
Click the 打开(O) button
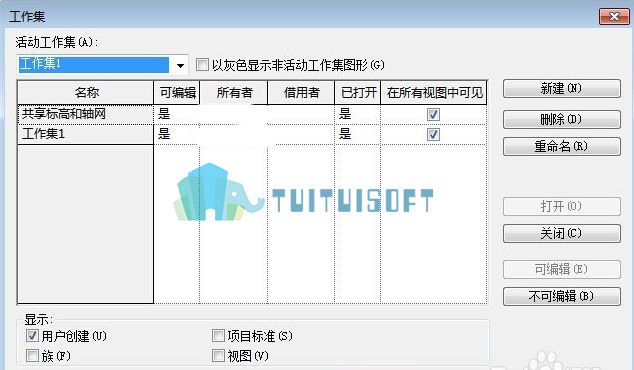tap(562, 207)
